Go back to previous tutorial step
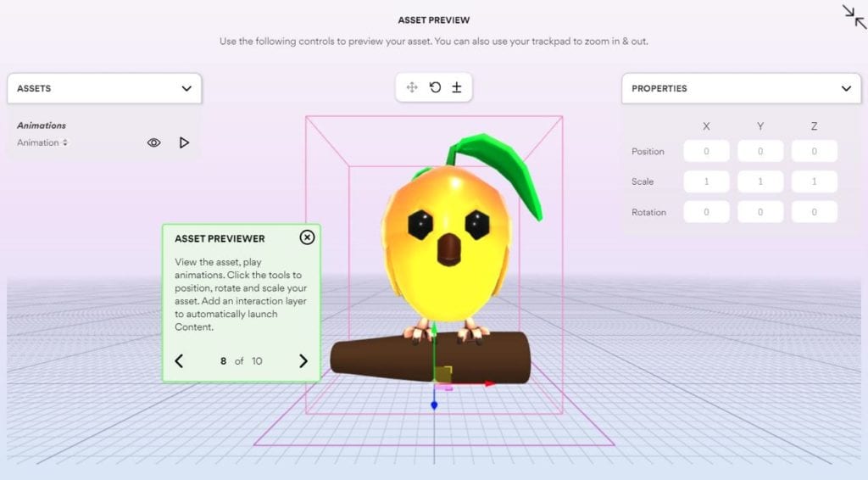 click(x=179, y=361)
